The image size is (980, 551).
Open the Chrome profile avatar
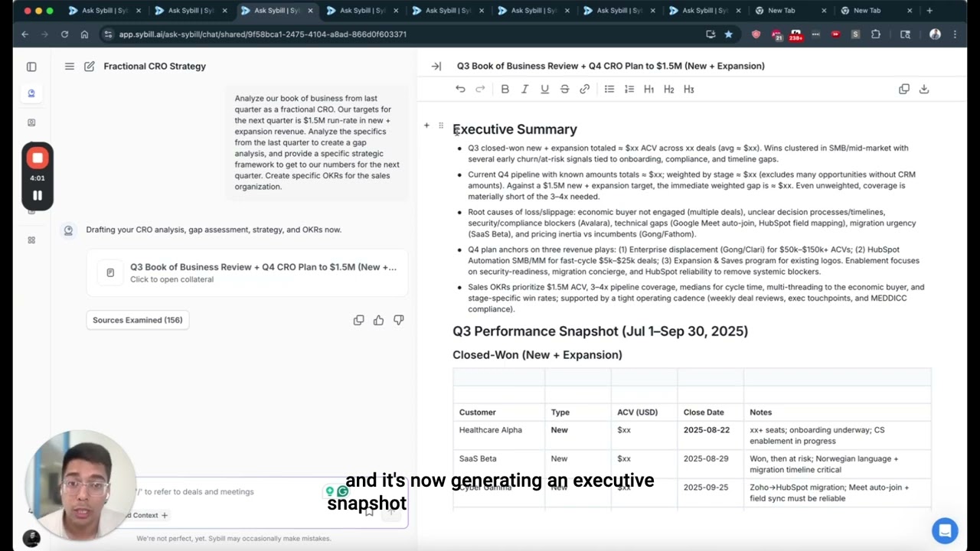click(x=935, y=34)
